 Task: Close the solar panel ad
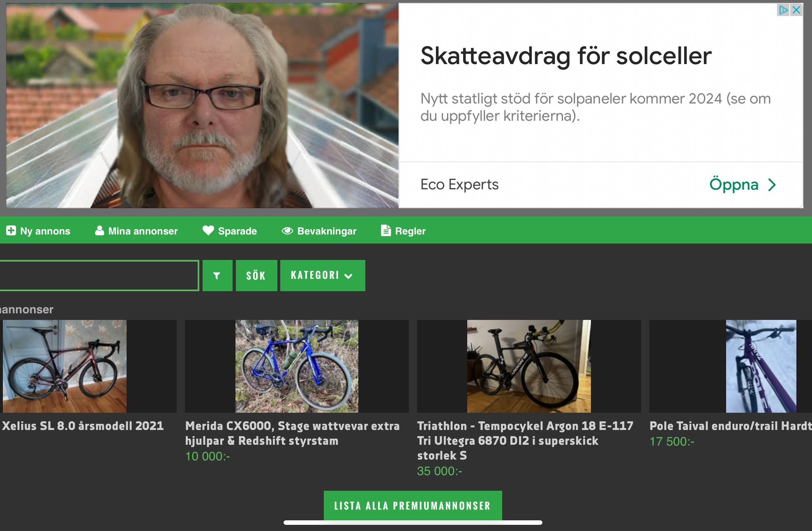pyautogui.click(x=796, y=10)
